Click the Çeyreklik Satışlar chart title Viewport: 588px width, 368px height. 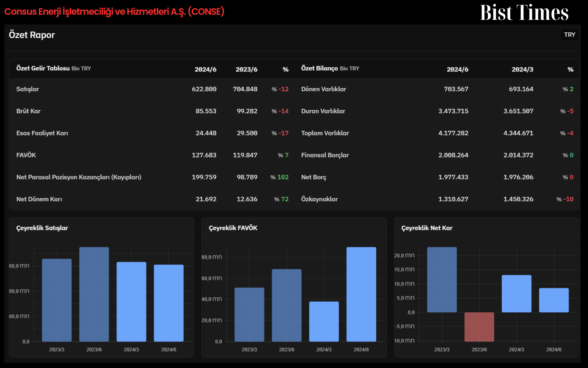(42, 228)
